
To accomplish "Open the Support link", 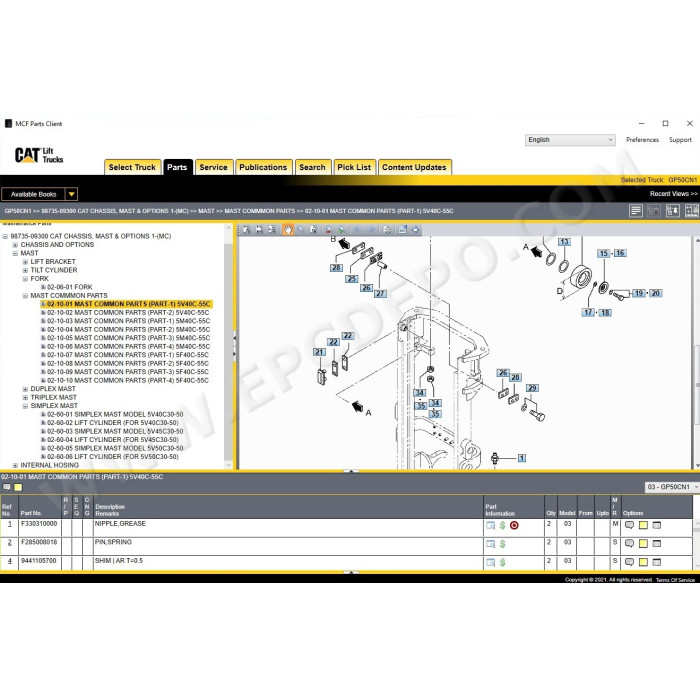I will [680, 140].
